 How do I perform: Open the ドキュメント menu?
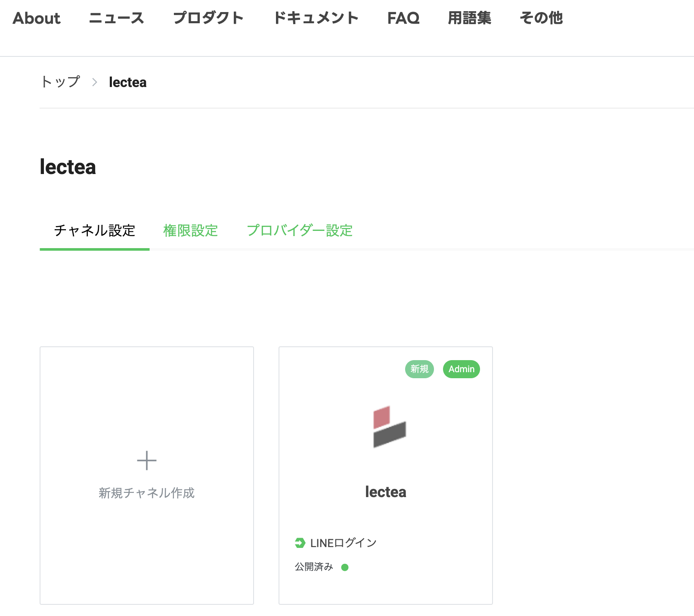coord(316,18)
